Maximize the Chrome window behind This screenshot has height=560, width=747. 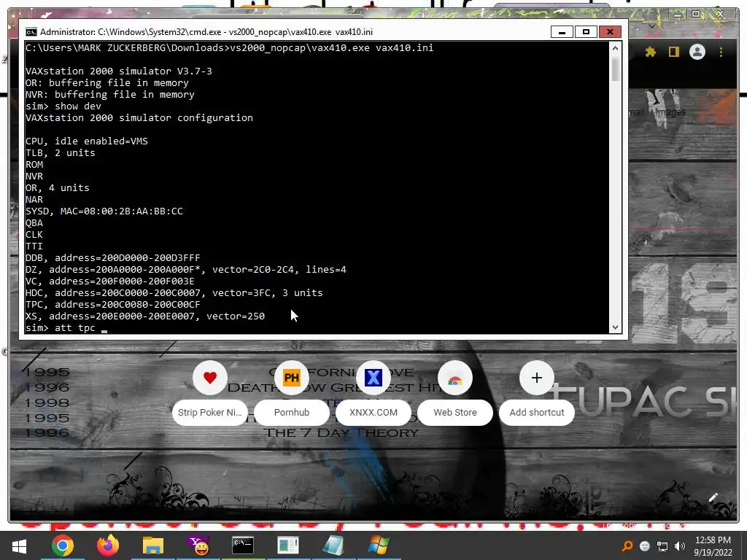695,15
